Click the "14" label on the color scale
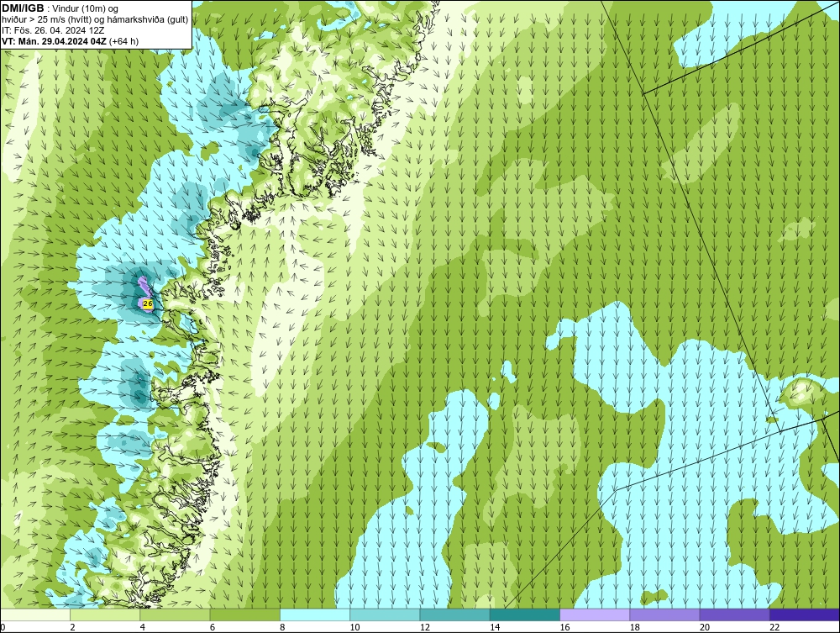 point(495,627)
